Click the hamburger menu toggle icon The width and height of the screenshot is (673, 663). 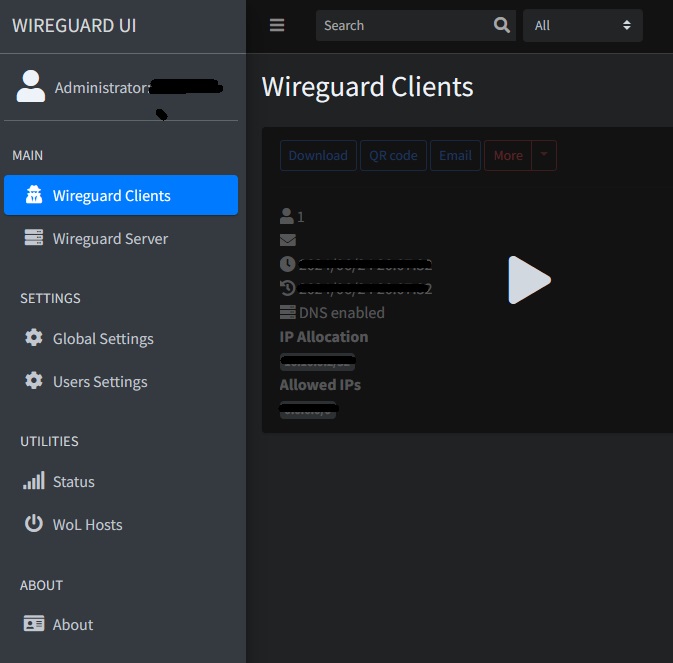[x=277, y=26]
